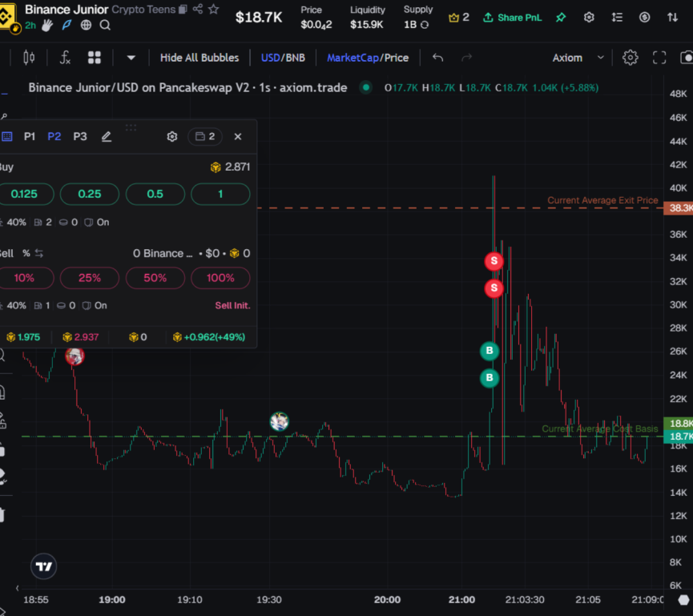The width and height of the screenshot is (693, 616).
Task: Select the P2 preset tab
Action: click(54, 136)
